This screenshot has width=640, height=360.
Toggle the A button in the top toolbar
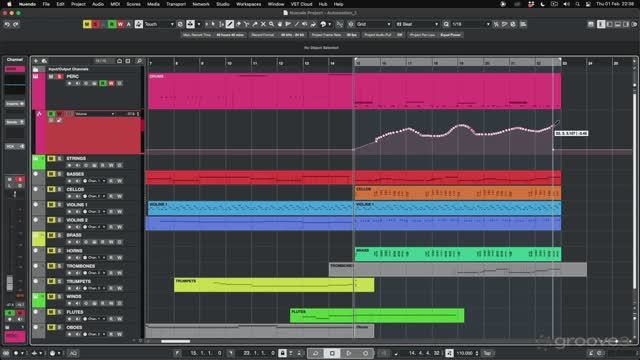[129, 24]
